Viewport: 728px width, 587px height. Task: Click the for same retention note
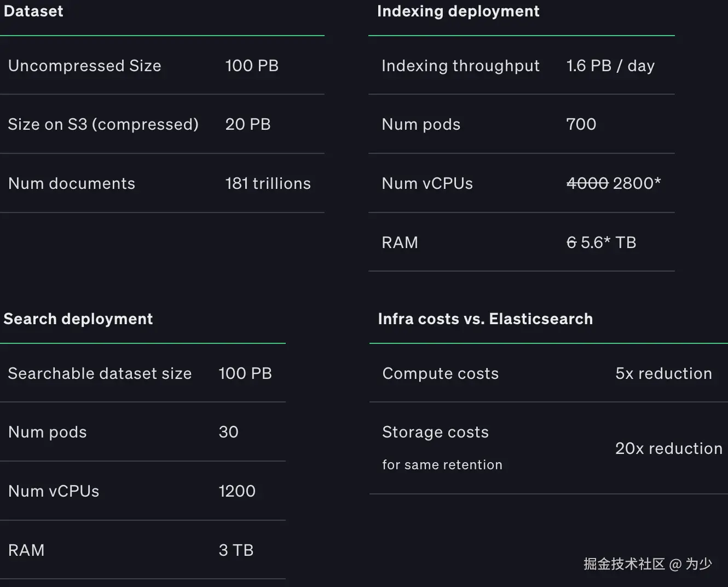(x=442, y=465)
